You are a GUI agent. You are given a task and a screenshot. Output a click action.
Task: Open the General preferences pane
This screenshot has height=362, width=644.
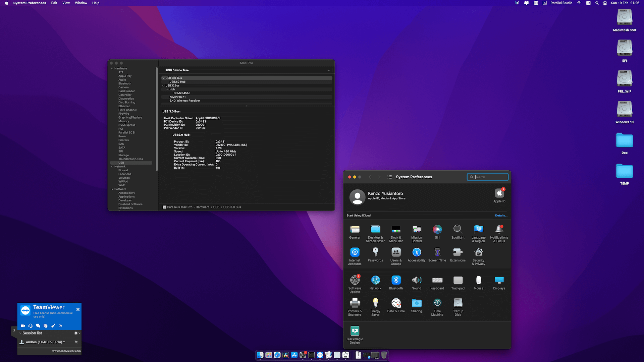click(355, 232)
